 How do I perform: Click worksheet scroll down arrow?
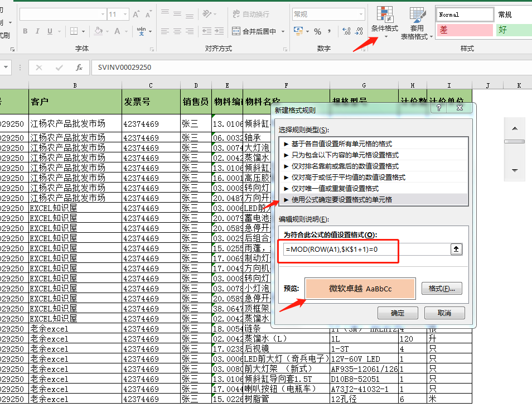[515, 170]
